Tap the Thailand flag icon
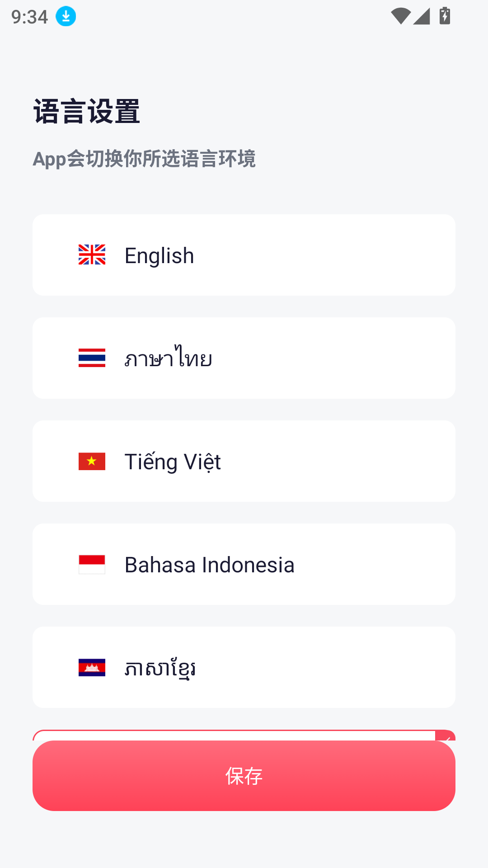Screen dimensions: 488x868 coord(92,358)
